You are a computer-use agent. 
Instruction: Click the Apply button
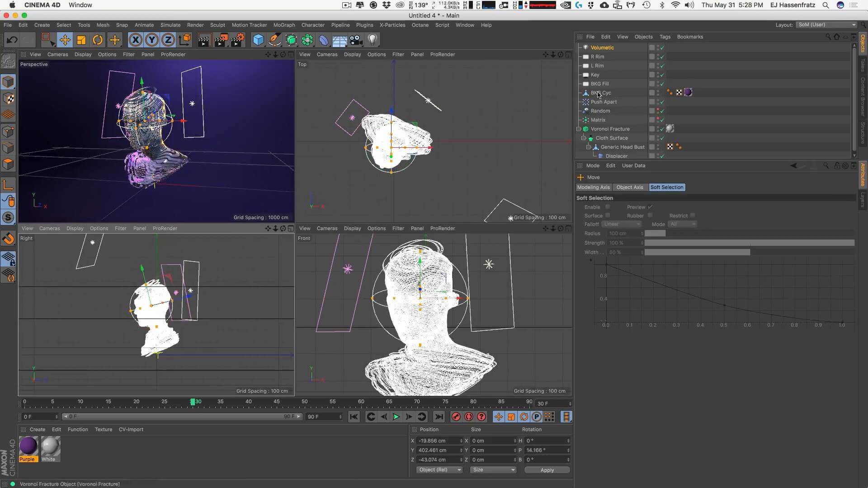coord(547,470)
